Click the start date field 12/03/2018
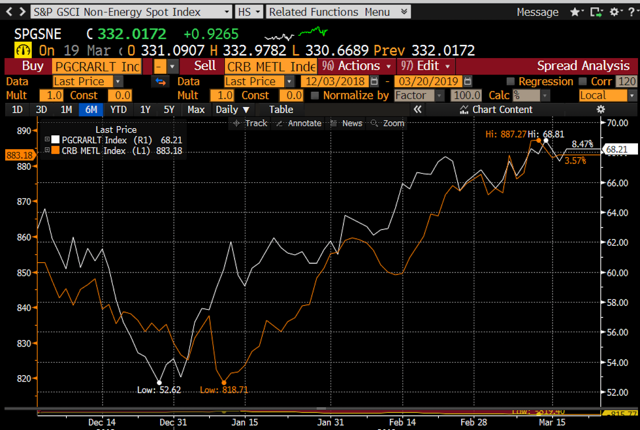The height and width of the screenshot is (430, 640). point(335,81)
